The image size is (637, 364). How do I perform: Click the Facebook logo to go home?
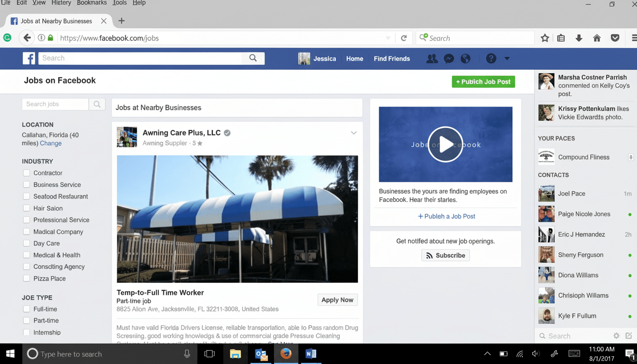click(29, 58)
